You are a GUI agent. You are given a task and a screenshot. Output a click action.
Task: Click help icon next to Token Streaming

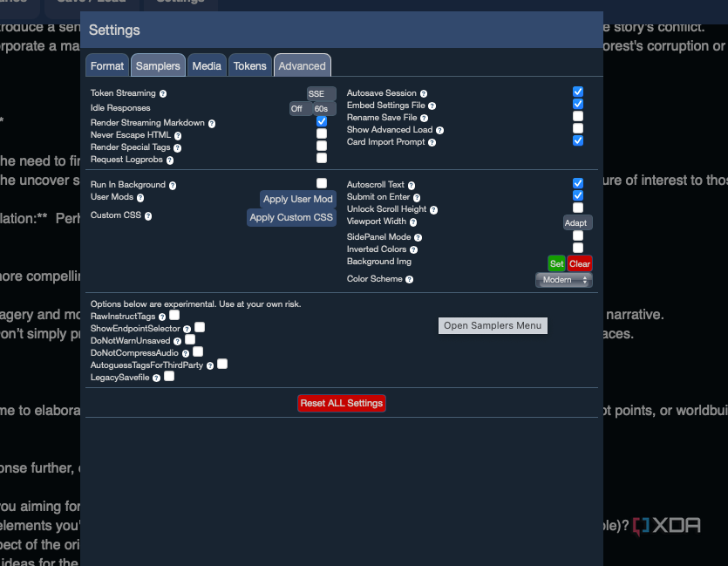163,93
